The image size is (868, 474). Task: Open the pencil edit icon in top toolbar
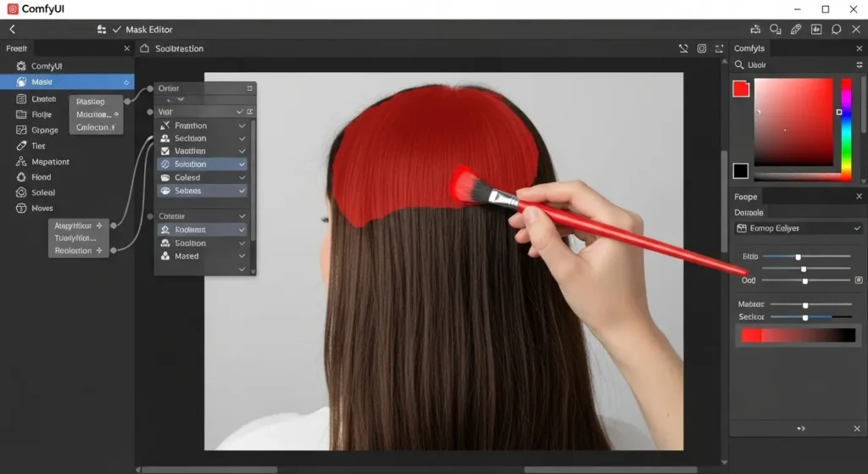coord(795,30)
